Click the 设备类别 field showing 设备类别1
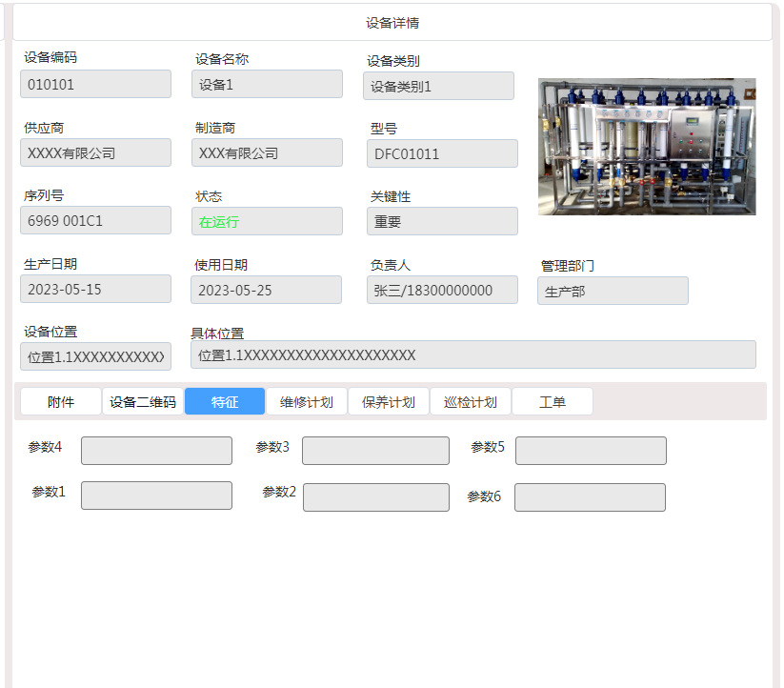The height and width of the screenshot is (688, 784). coord(438,86)
